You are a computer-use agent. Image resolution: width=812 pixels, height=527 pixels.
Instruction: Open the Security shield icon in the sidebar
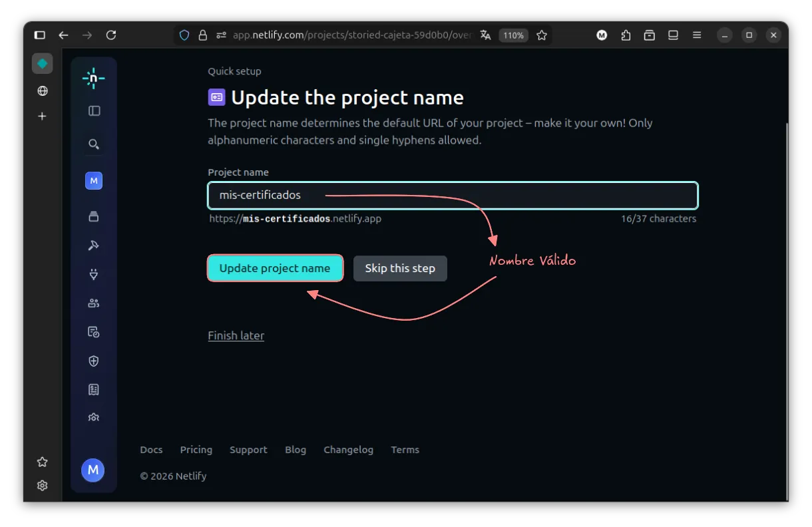click(x=94, y=361)
